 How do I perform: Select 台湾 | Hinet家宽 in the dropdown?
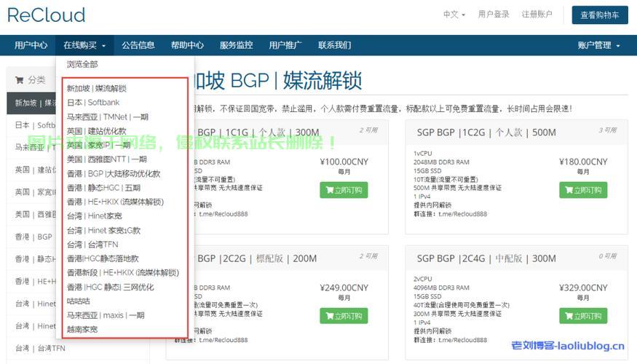(x=94, y=215)
